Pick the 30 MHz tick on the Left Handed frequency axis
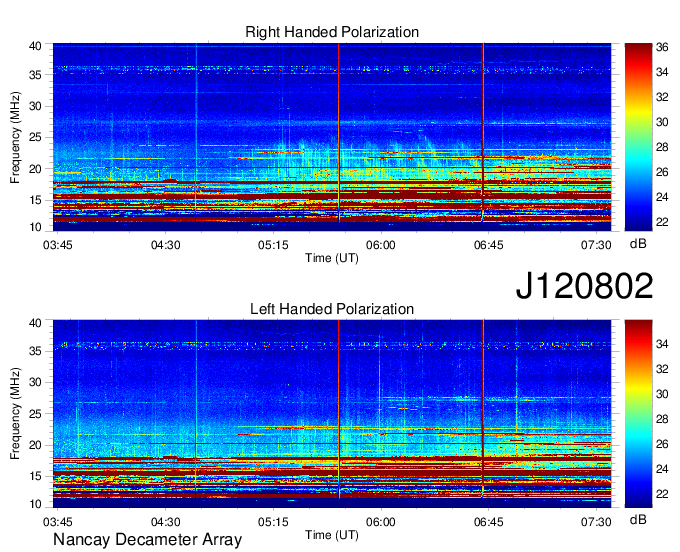Image resolution: width=680 pixels, height=552 pixels. pos(35,382)
